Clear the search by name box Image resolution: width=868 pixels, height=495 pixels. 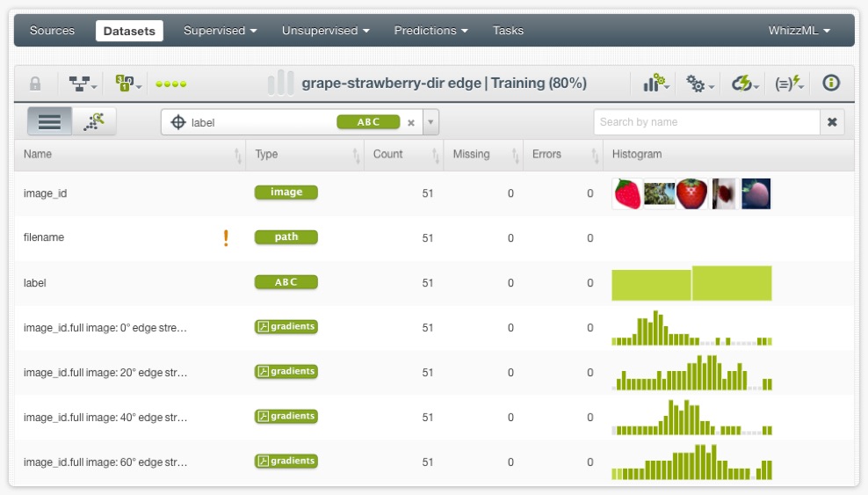(x=832, y=122)
